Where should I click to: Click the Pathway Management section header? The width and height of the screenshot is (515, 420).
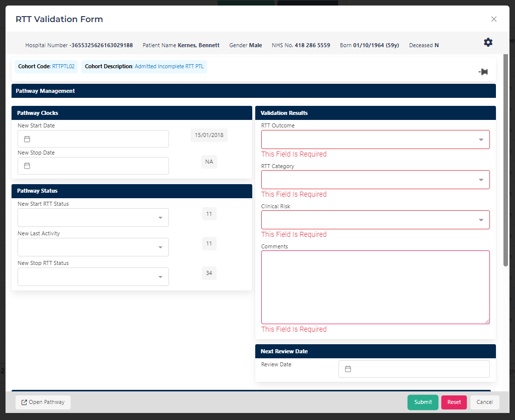253,91
